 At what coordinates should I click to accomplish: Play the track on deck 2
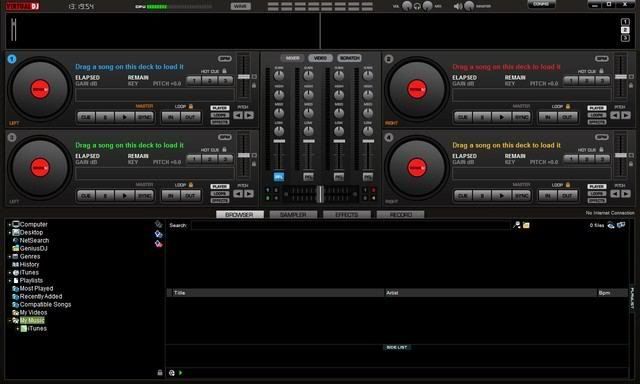tap(501, 117)
